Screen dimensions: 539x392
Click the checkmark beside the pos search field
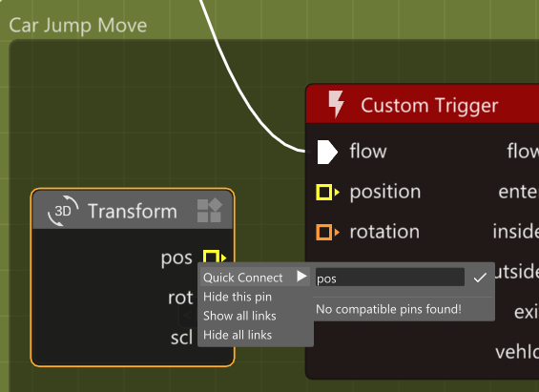[x=480, y=278]
